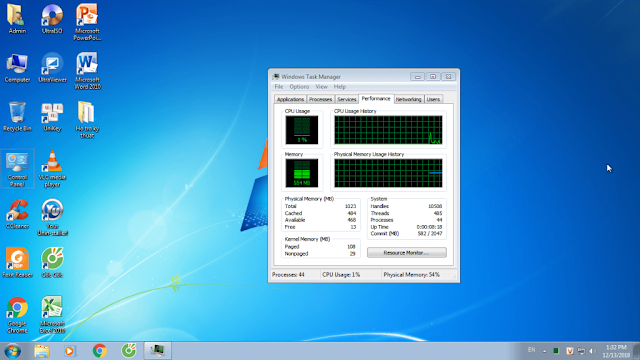640x360 pixels.
Task: Select the UltraISO desktop shortcut
Action: [52, 19]
